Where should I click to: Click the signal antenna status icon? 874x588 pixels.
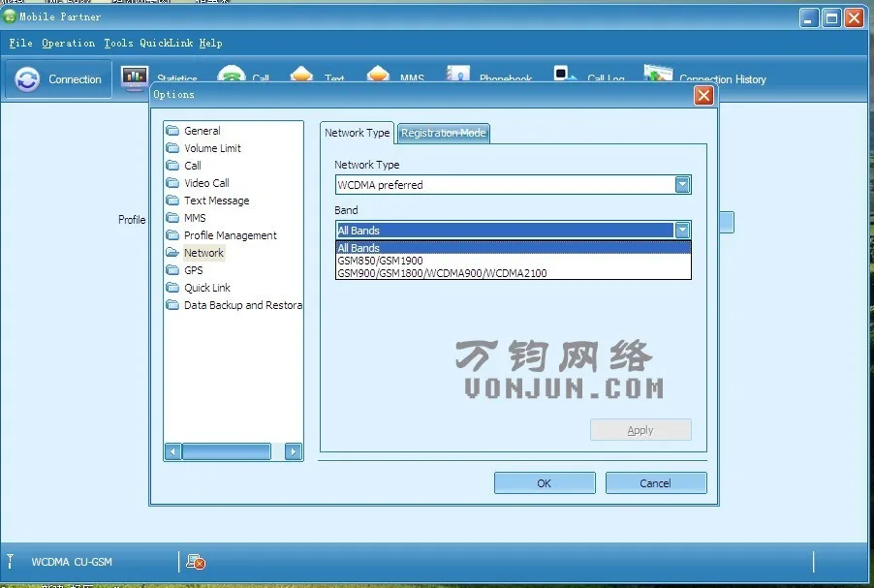10,561
